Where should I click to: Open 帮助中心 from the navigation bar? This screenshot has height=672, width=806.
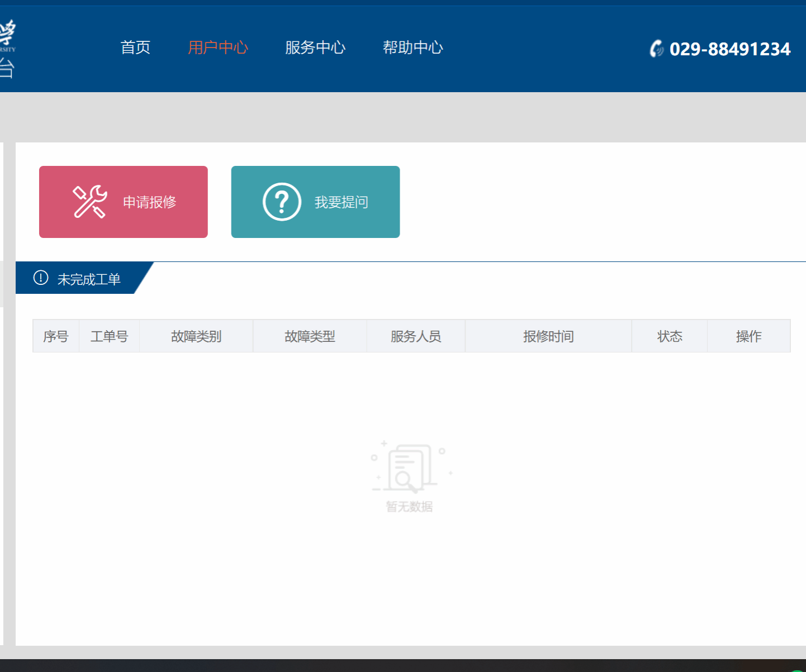point(413,47)
